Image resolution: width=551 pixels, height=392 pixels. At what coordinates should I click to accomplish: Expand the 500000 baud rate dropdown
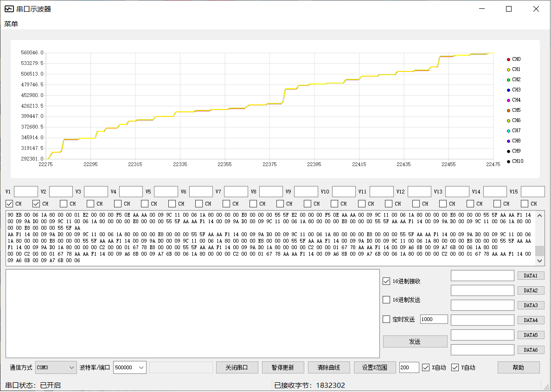pyautogui.click(x=130, y=367)
